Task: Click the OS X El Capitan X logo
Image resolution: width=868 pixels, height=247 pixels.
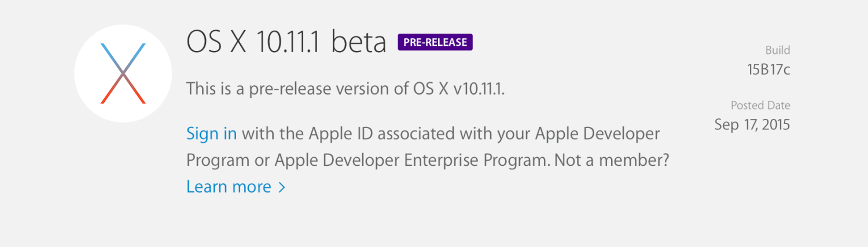Action: (123, 74)
